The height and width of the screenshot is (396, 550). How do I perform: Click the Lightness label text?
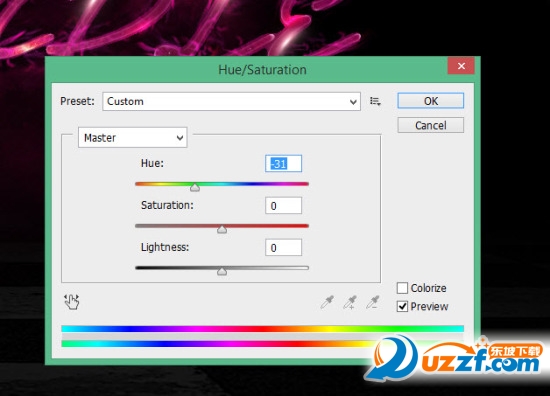(x=165, y=247)
